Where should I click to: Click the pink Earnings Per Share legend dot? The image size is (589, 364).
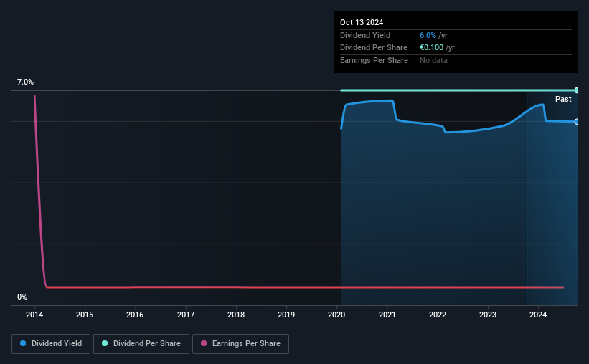point(204,343)
